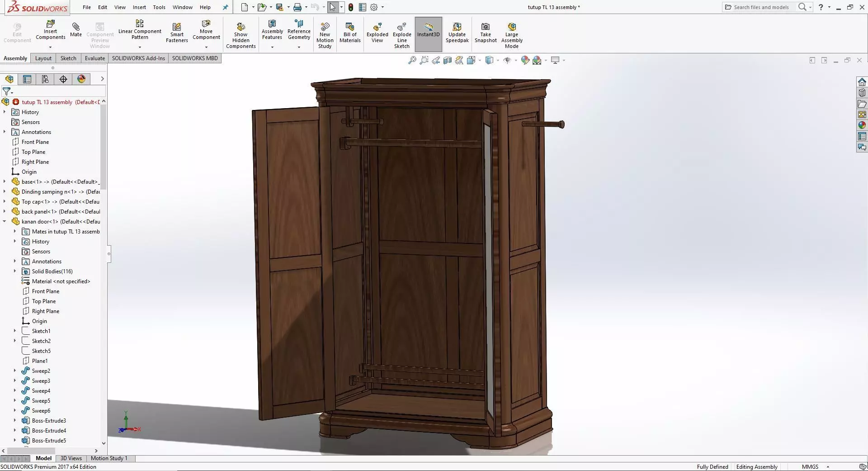The width and height of the screenshot is (868, 471).
Task: Open Assembly Features tool
Action: tap(272, 30)
